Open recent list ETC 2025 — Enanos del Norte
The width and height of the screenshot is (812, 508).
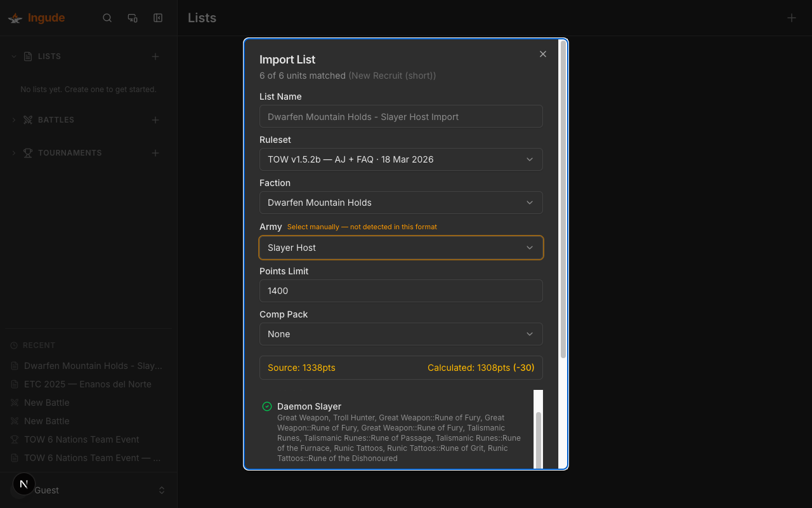88,384
